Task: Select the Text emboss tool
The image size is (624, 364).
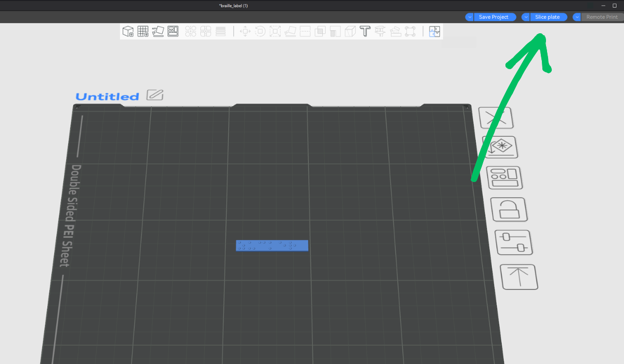Action: (x=365, y=31)
